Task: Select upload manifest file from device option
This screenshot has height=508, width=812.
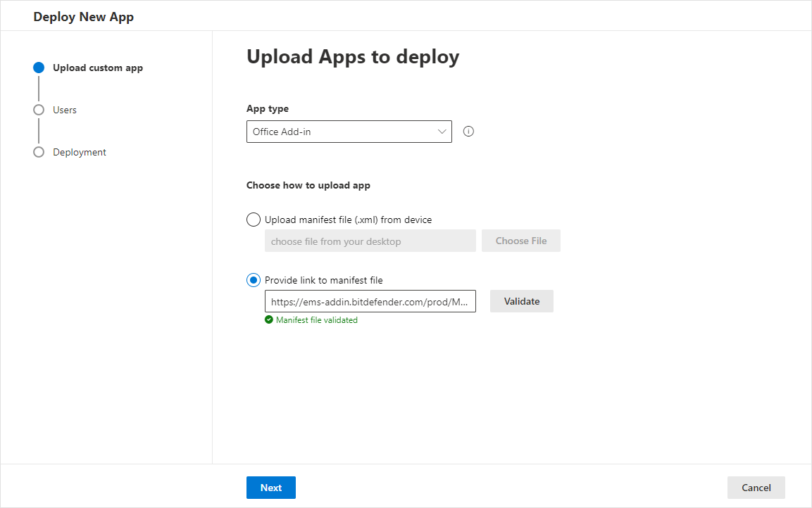Action: [x=253, y=220]
